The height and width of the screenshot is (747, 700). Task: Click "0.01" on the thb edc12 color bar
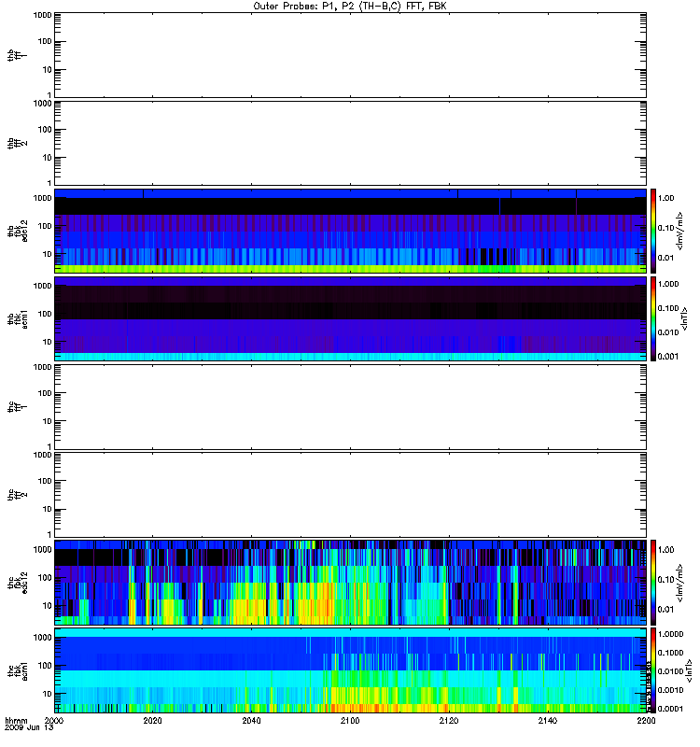pyautogui.click(x=665, y=258)
